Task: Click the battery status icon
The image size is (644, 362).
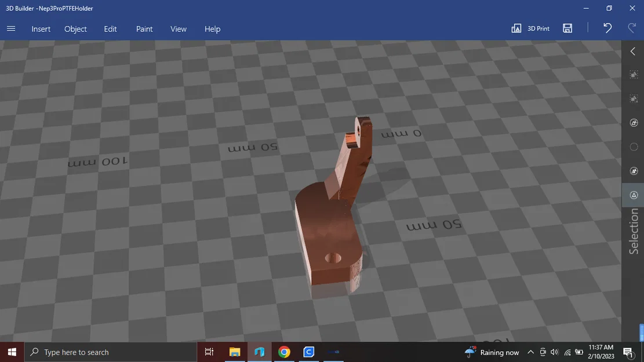Action: click(579, 352)
